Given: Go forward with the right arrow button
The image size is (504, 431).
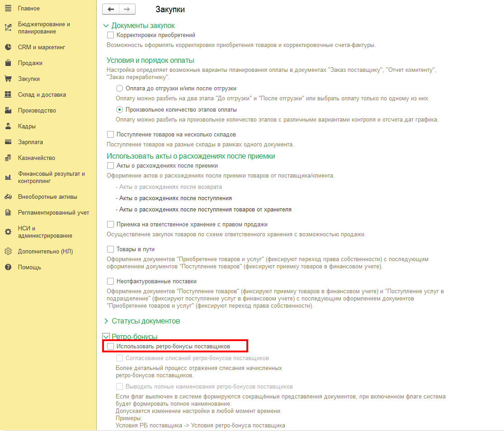Looking at the screenshot, I should click(127, 9).
